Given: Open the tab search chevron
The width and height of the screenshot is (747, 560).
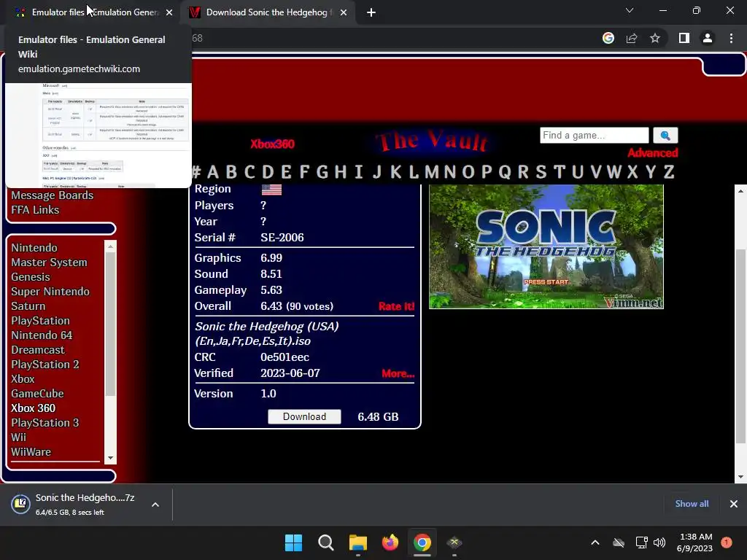Looking at the screenshot, I should point(630,10).
